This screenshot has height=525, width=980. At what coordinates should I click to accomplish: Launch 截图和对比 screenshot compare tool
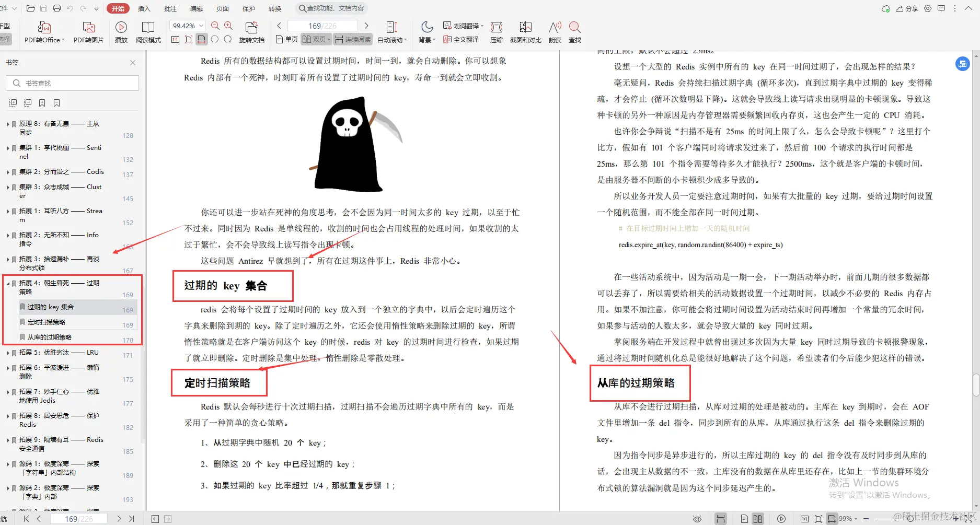pyautogui.click(x=525, y=31)
